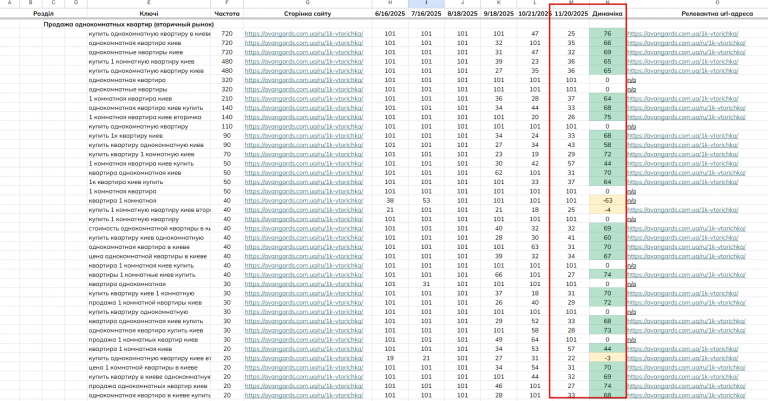The height and width of the screenshot is (401, 768).
Task: Click 6/16/2025 value '38' for 'квартира 1 комнатная'
Action: tap(390, 201)
